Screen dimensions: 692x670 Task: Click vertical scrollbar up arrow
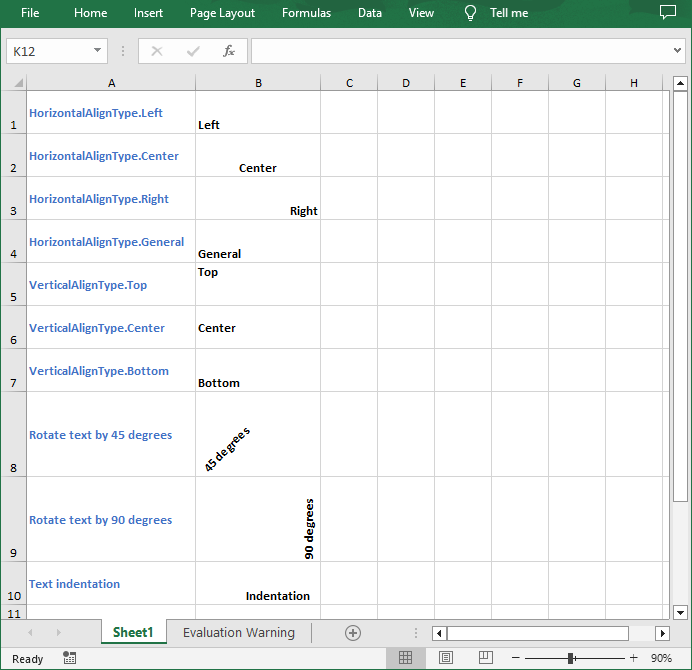pos(680,83)
